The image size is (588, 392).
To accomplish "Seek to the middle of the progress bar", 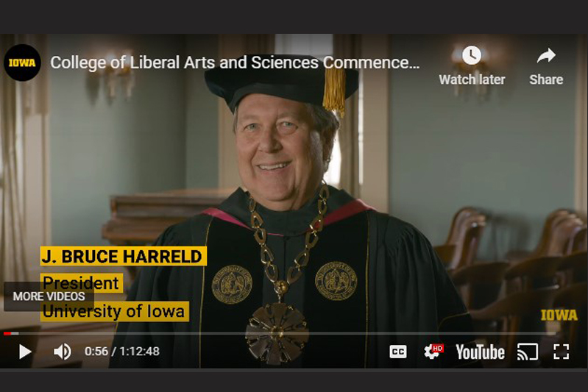I will click(280, 332).
